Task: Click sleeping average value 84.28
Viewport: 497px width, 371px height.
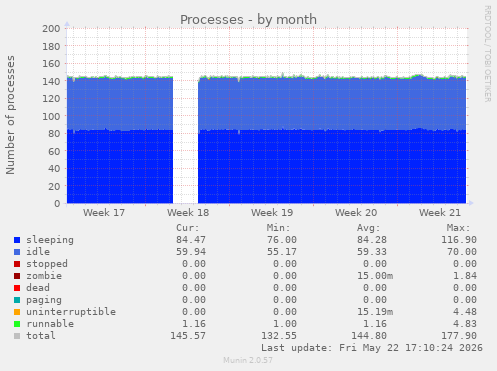Action: [x=372, y=240]
